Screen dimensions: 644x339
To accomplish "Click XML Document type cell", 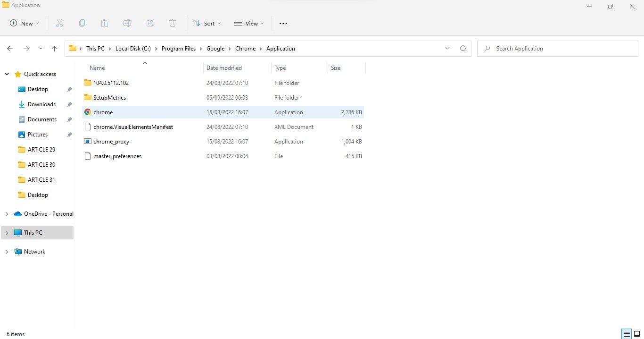I will tap(294, 127).
